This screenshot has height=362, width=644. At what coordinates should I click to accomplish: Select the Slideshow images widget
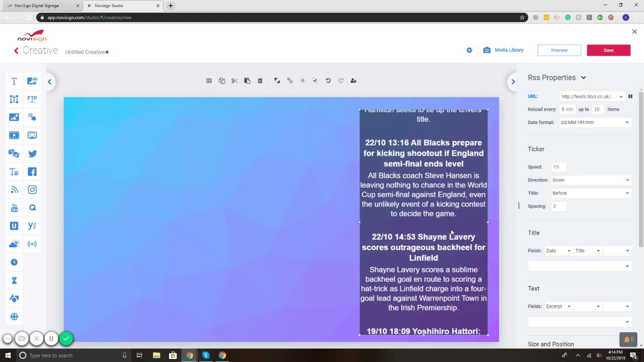(x=14, y=153)
